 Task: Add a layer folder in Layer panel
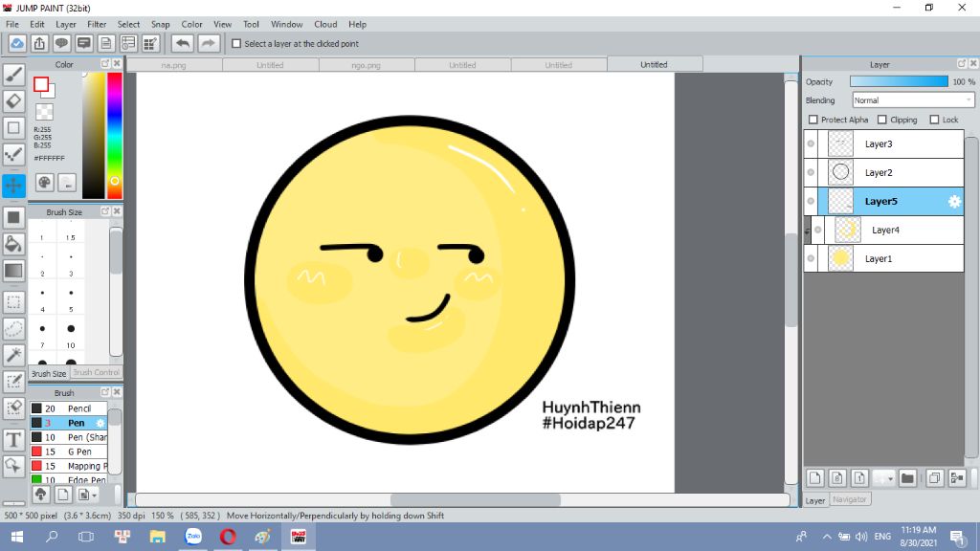[907, 478]
